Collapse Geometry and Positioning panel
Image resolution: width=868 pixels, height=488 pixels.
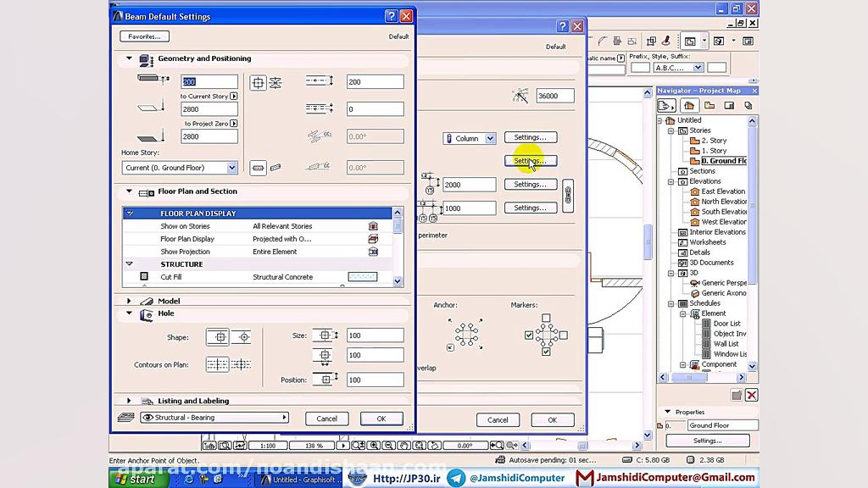pos(129,58)
